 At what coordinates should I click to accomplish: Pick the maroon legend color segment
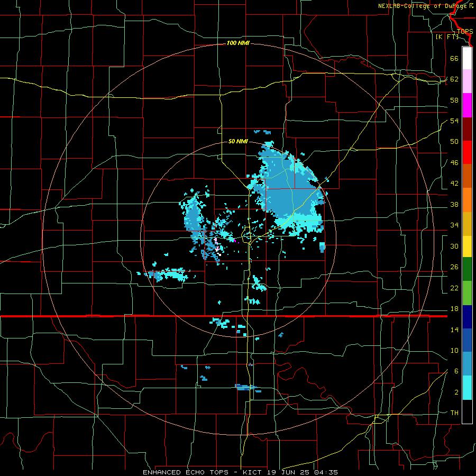point(467,129)
